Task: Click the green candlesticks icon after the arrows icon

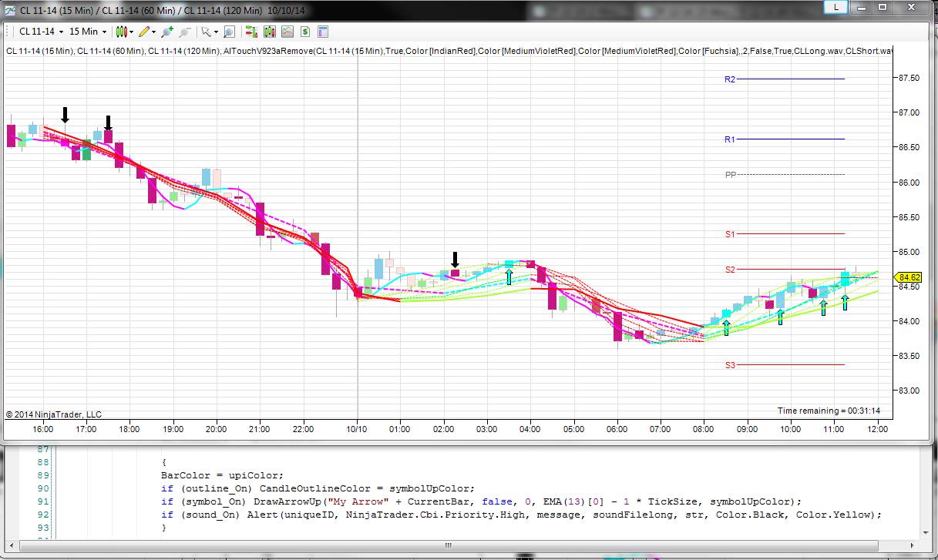Action: (269, 32)
